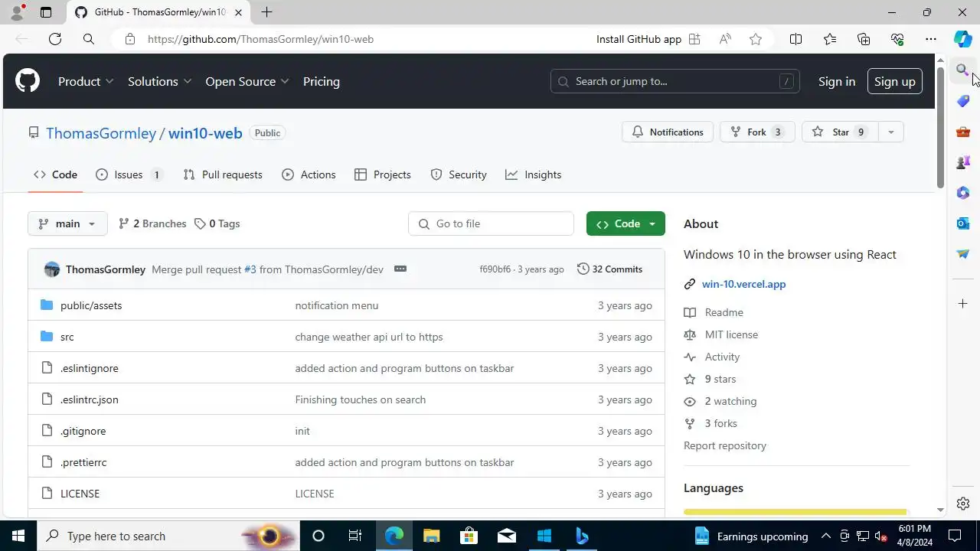Switch to Issues tab
The image size is (980, 551).
pos(129,174)
